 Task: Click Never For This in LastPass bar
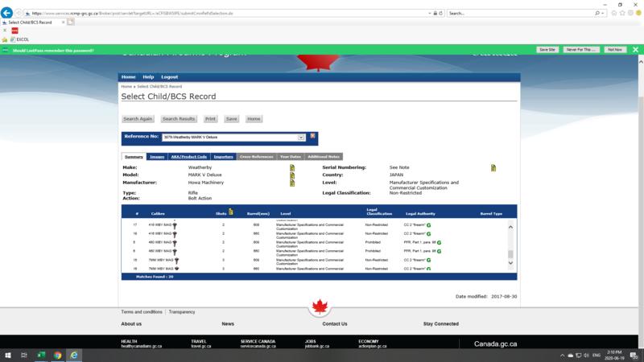tap(581, 50)
